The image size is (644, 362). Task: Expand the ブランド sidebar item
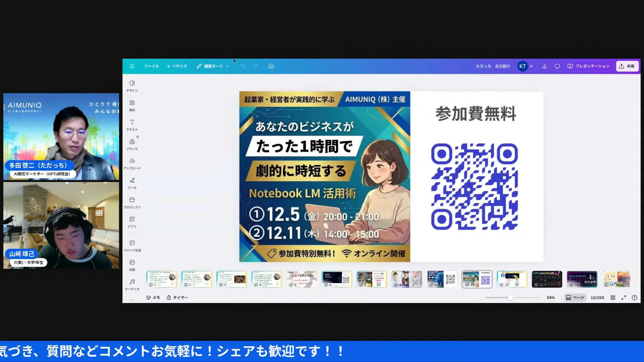point(132,143)
